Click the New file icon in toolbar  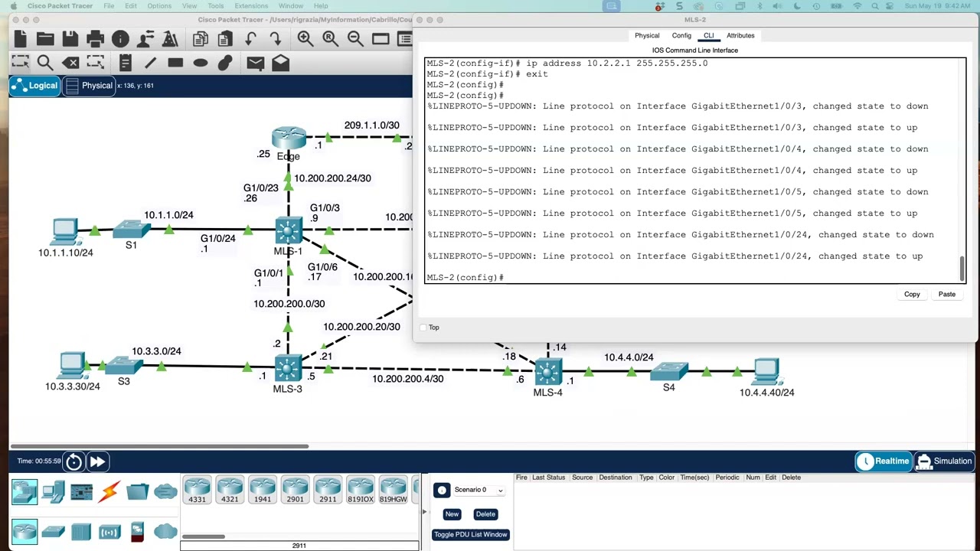[21, 38]
